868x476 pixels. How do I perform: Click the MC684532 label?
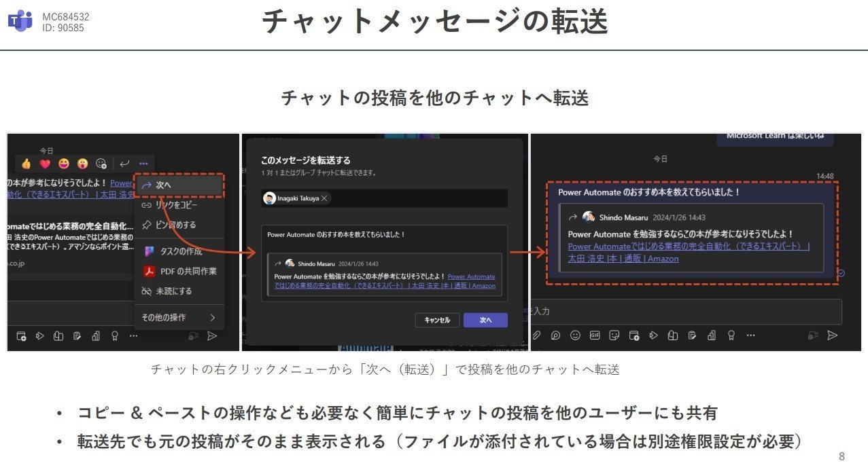point(66,16)
